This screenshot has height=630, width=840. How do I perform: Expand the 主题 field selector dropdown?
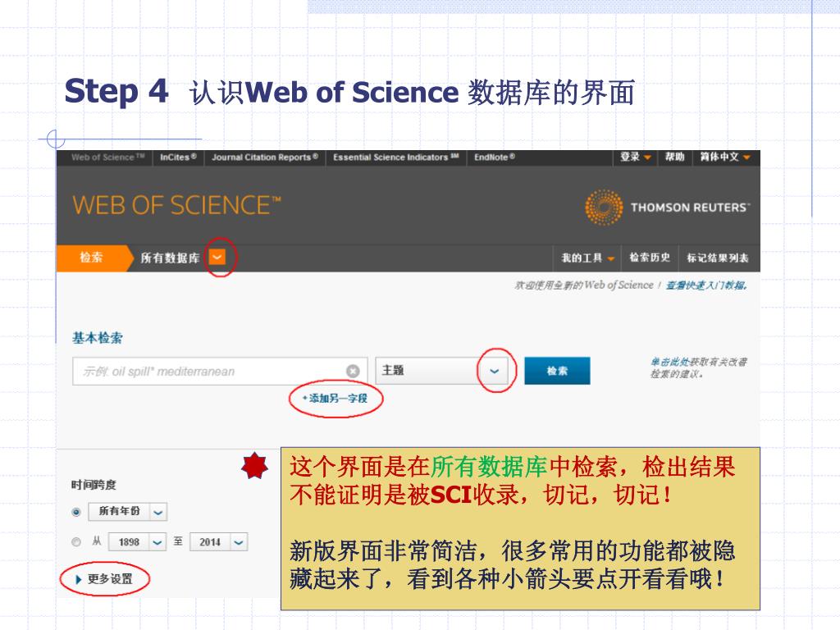[x=495, y=371]
